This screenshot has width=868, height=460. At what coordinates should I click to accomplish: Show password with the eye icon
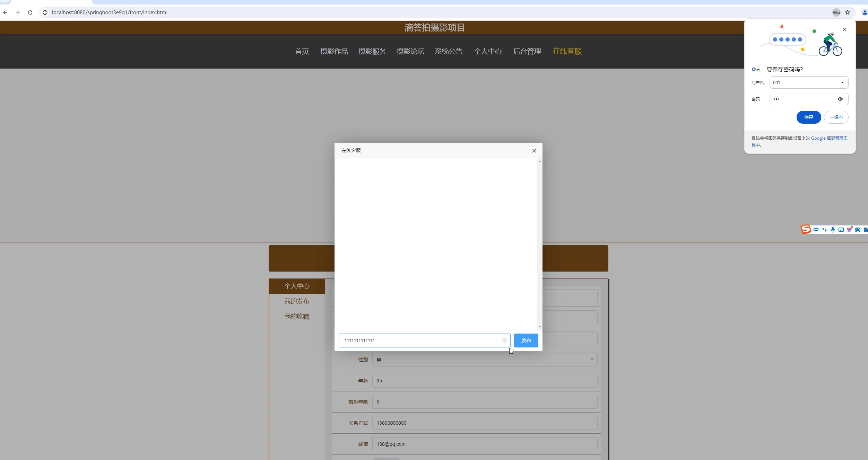[x=840, y=99]
